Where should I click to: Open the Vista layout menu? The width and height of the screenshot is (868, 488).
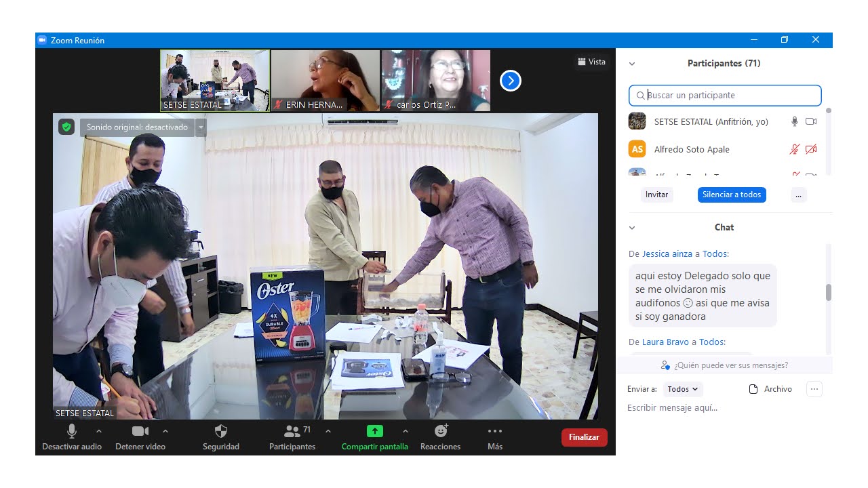pos(591,62)
